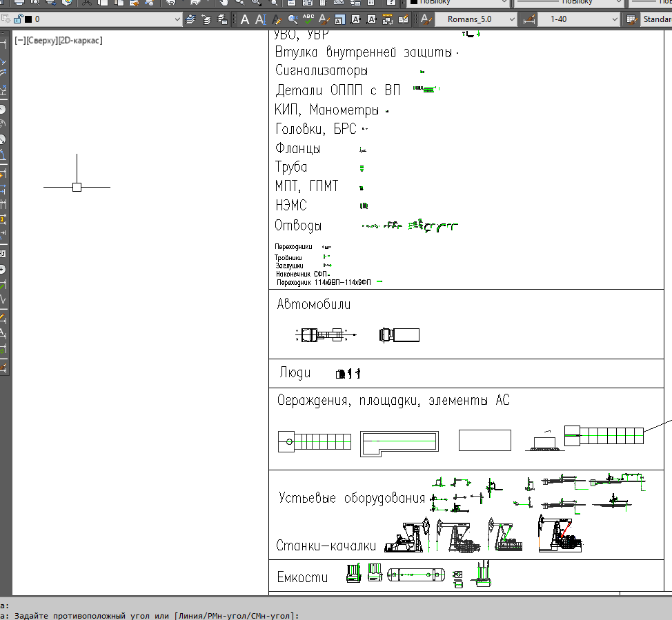Image resolution: width=672 pixels, height=620 pixels.
Task: Click the Переходник 114х9ВП-114х9ФП label
Action: 324,282
